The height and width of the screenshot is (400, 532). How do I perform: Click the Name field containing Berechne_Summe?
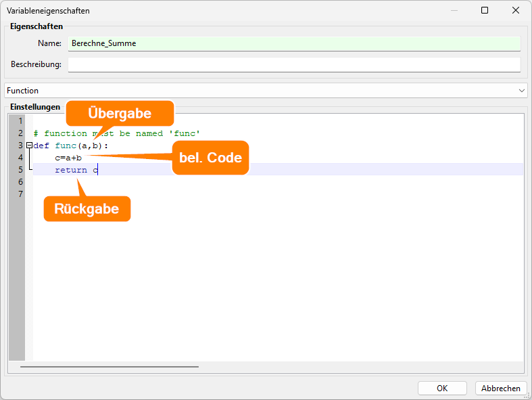pos(294,43)
